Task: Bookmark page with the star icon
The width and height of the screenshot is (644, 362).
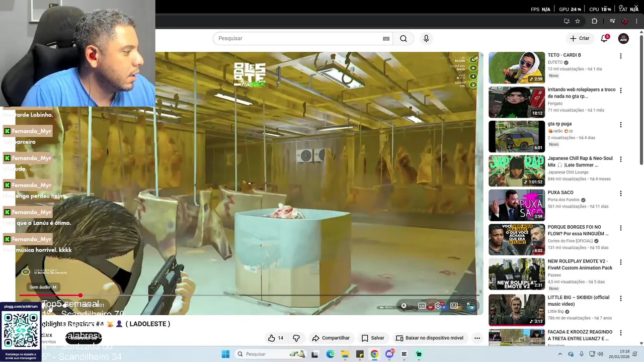Action: [578, 21]
